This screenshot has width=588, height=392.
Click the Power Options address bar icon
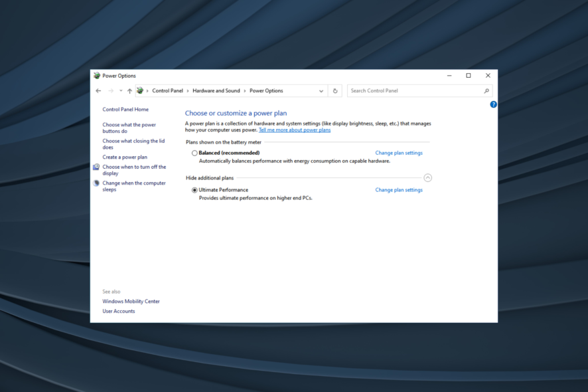pos(140,90)
